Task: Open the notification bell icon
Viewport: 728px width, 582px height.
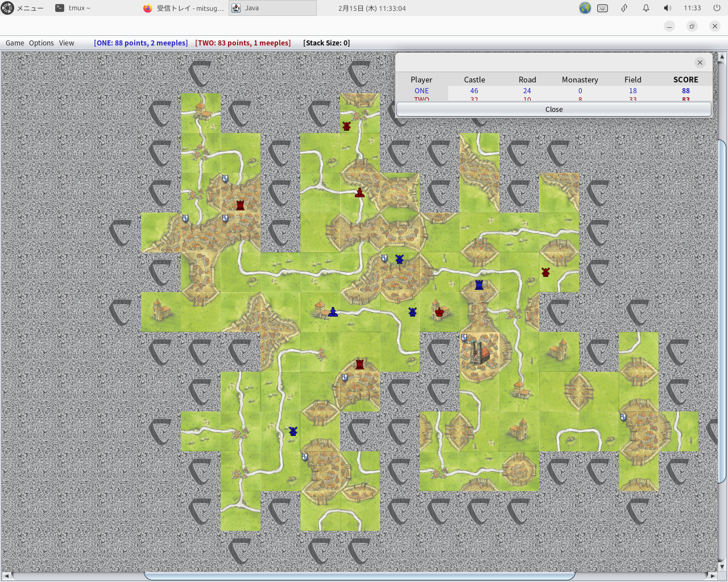Action: point(646,8)
